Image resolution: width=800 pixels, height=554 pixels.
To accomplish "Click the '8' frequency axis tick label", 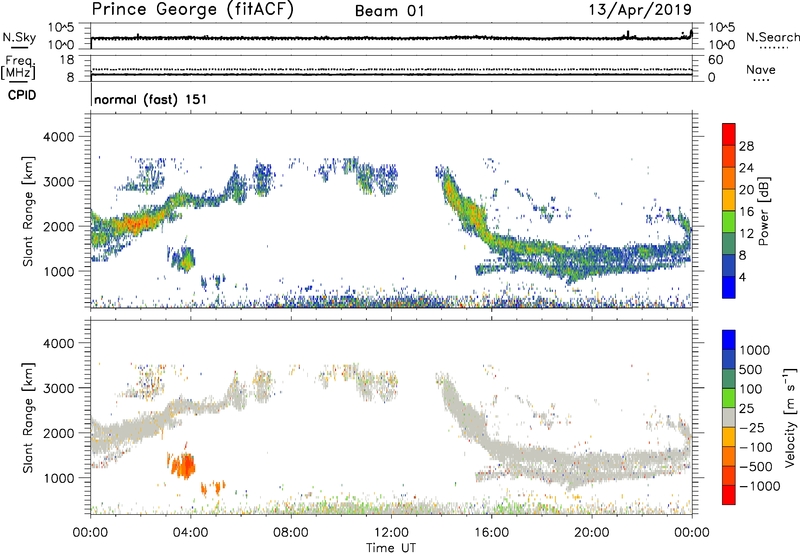I will [70, 77].
